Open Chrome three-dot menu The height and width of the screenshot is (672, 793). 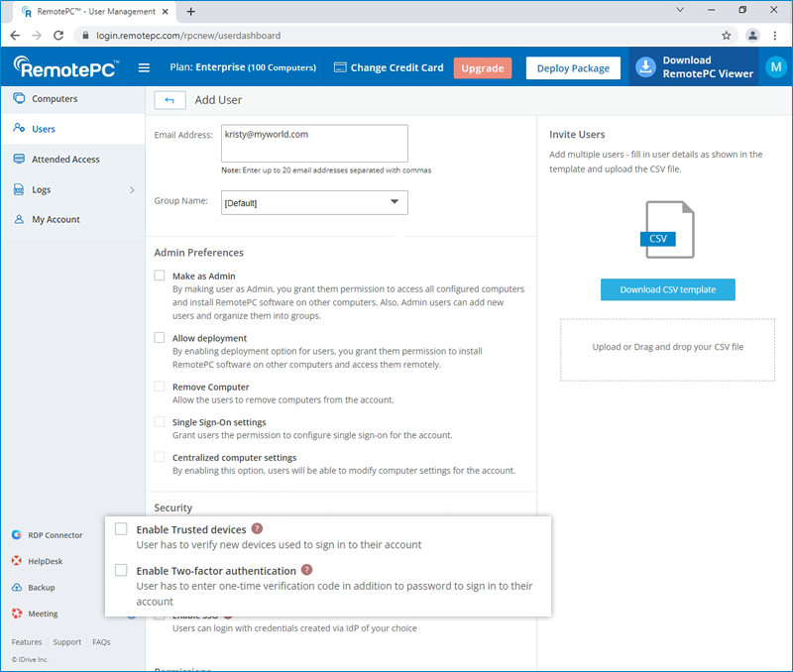[775, 36]
